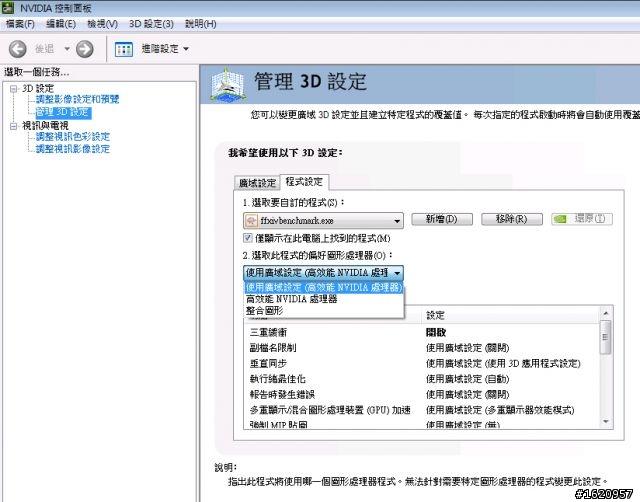The image size is (640, 502).
Task: Click the forward arrow navigation icon
Action: (x=84, y=49)
